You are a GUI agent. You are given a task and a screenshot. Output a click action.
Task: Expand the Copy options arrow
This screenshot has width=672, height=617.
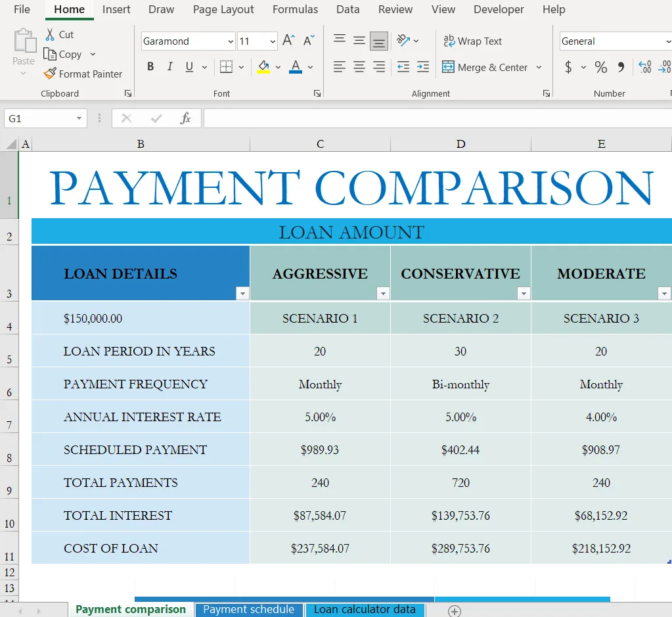pos(93,55)
